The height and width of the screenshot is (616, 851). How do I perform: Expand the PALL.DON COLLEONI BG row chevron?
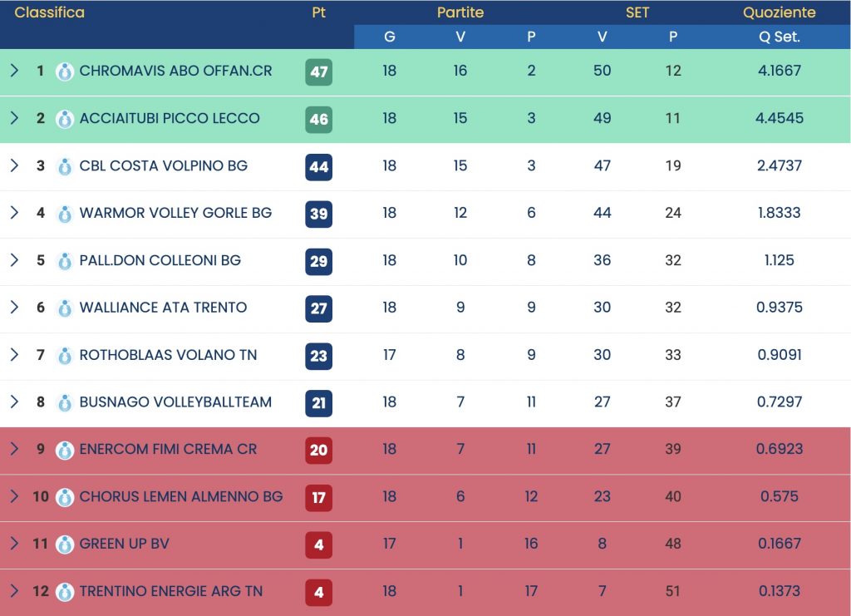coord(14,260)
